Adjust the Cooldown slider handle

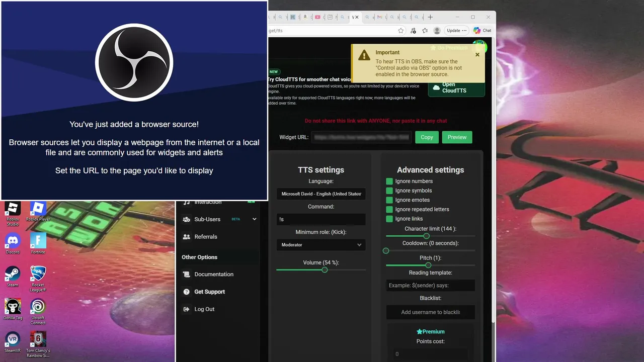[x=386, y=250]
